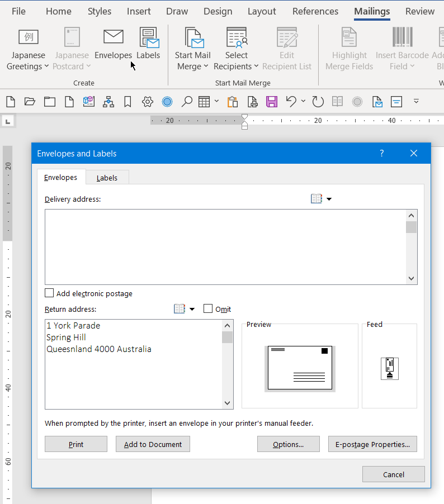Click the comment note toolbar icon
The width and height of the screenshot is (444, 504).
pos(396,102)
